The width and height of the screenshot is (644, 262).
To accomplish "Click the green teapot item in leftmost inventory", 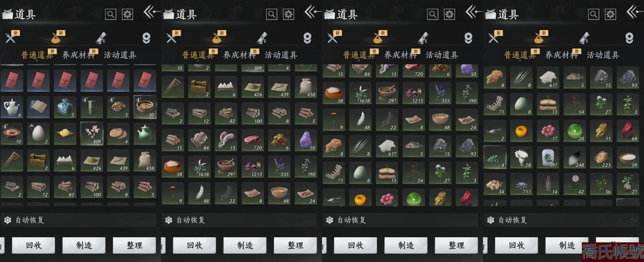I will coord(144,133).
